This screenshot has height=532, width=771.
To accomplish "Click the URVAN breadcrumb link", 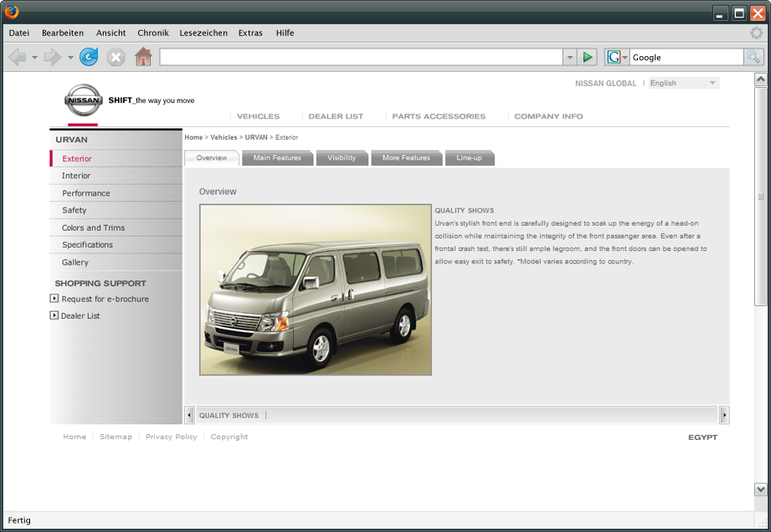I will [x=256, y=137].
